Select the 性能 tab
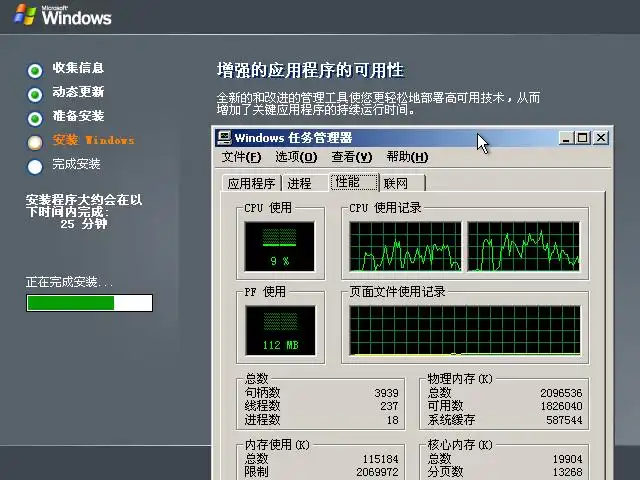The width and height of the screenshot is (640, 480). [x=354, y=182]
